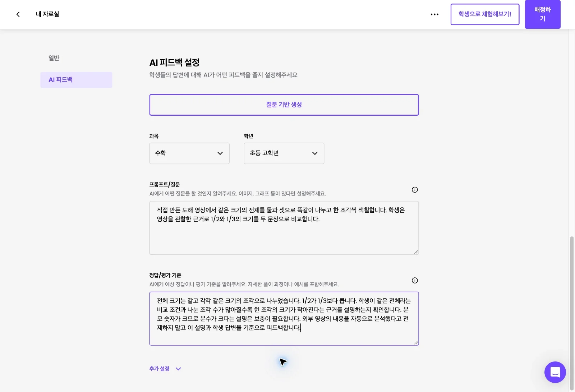
Task: Expand the 추가 설정 section
Action: [165, 369]
